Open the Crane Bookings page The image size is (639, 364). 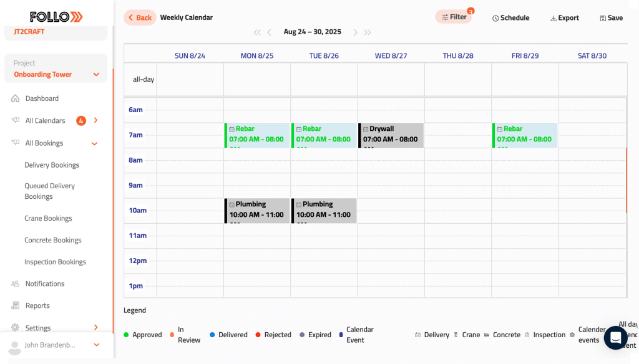(47, 218)
